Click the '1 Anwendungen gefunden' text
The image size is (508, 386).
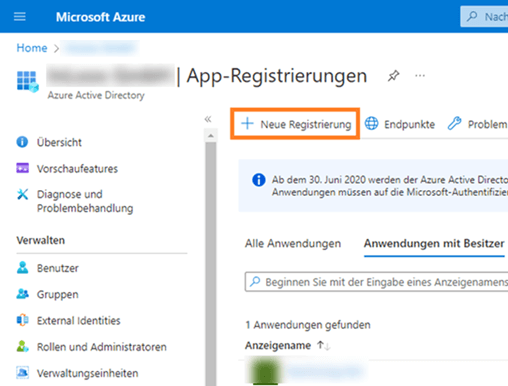[308, 325]
